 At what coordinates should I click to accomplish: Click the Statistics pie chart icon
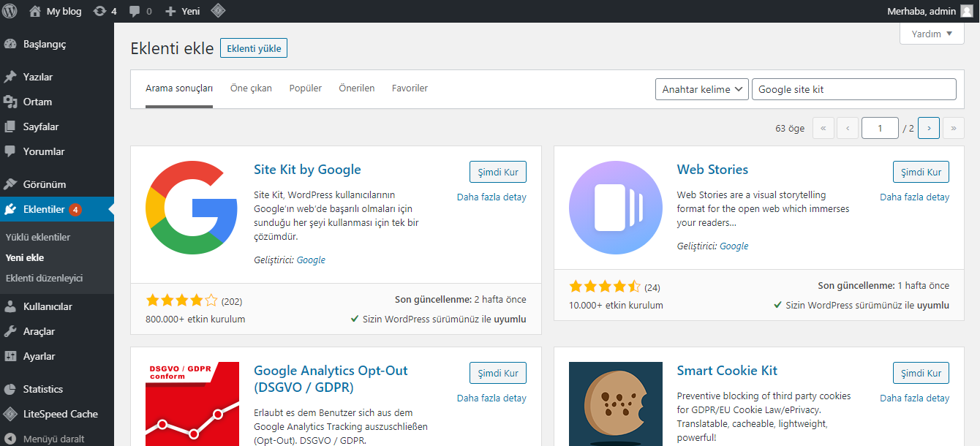[x=10, y=389]
